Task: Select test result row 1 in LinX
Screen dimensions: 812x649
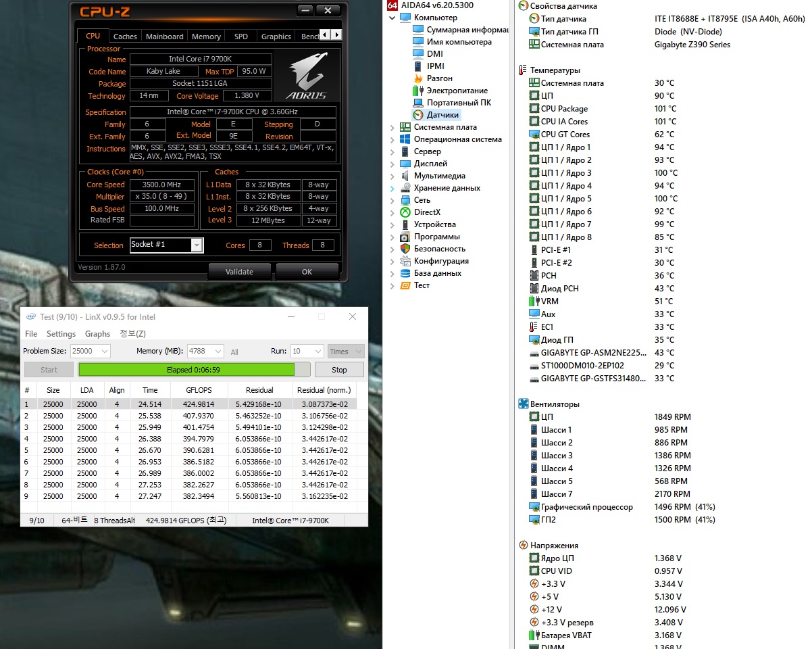Action: click(188, 404)
